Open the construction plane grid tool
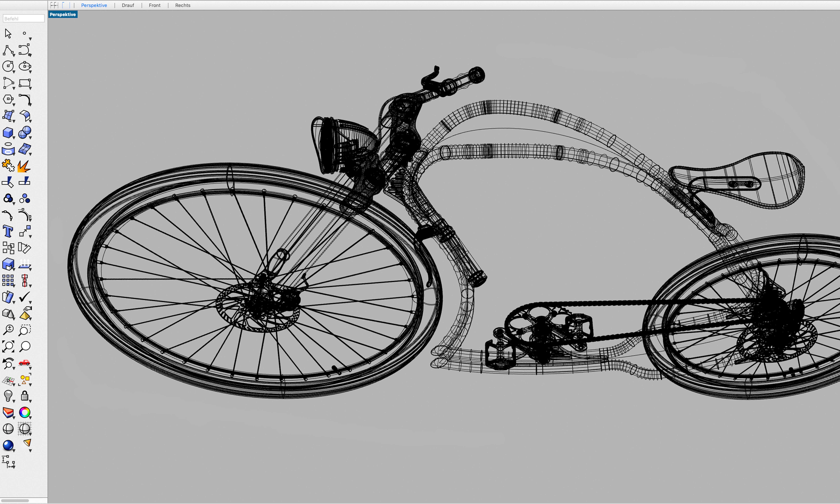 (8, 380)
